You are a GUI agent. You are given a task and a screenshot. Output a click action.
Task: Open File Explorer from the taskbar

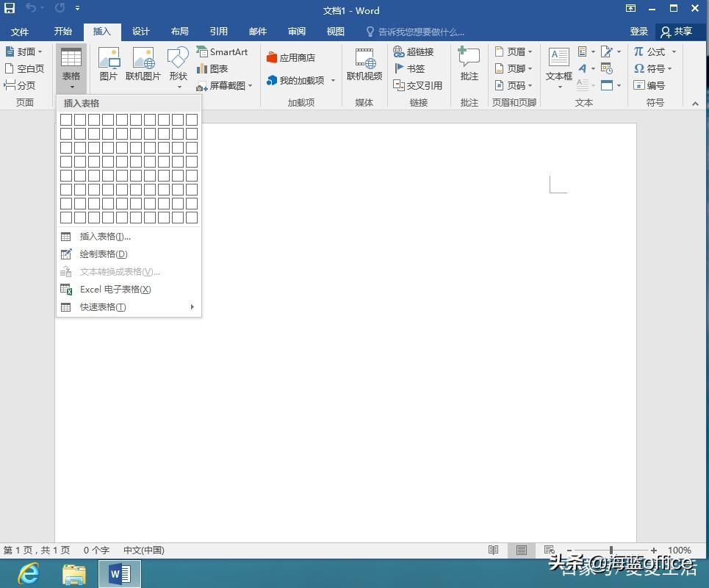pyautogui.click(x=73, y=575)
